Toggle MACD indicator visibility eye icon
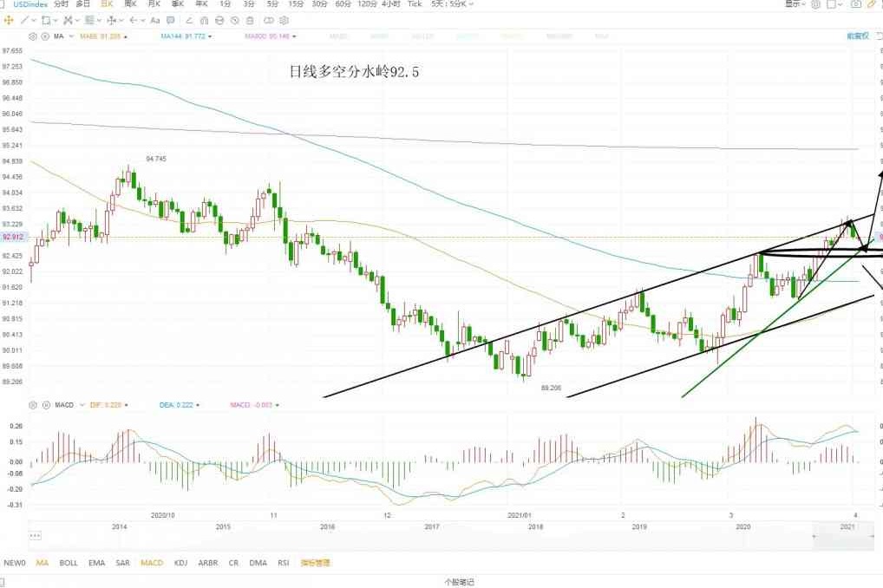The height and width of the screenshot is (588, 883). [45, 404]
